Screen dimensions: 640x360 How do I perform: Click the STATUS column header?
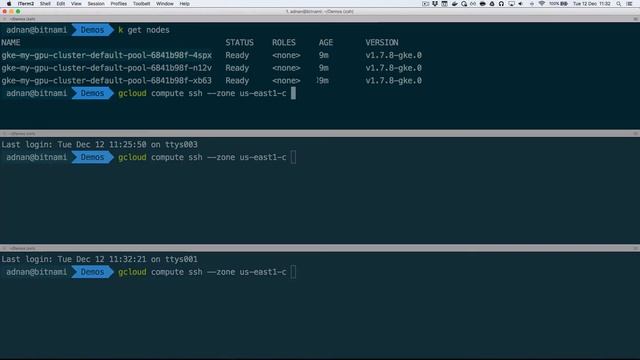(240, 42)
